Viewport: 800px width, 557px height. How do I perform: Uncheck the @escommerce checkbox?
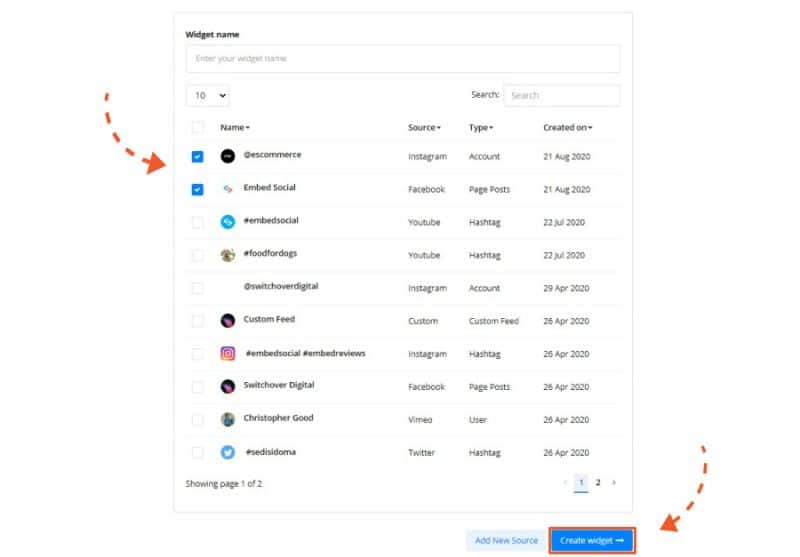197,157
